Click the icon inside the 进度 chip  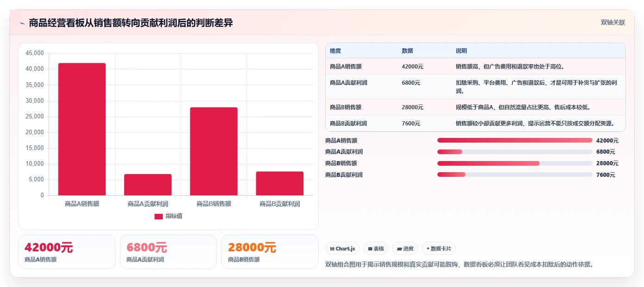[399, 249]
